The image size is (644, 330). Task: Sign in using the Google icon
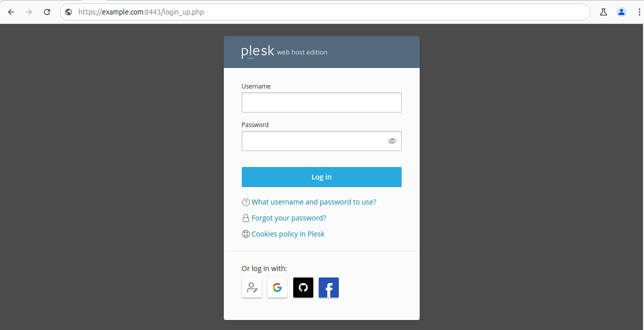point(277,287)
